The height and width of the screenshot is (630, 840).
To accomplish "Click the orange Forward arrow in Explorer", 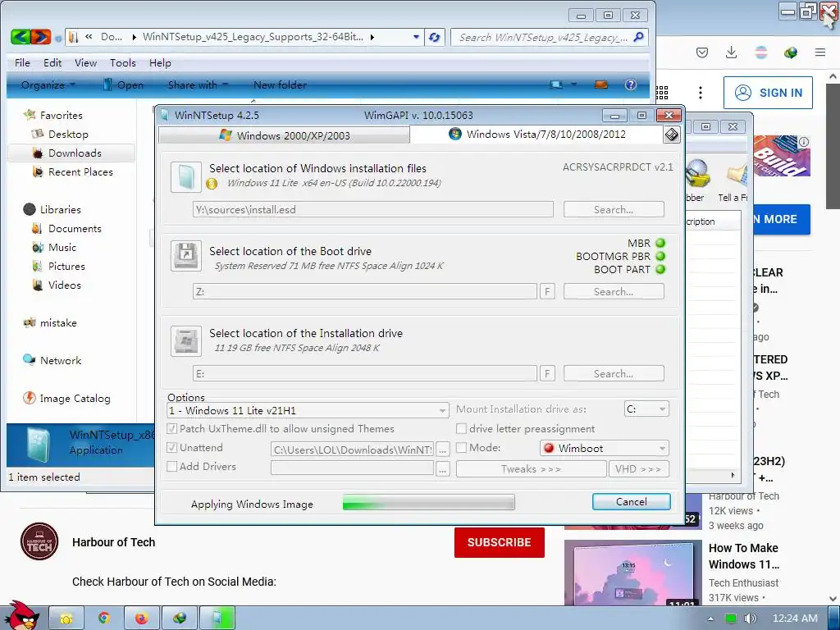I will coord(41,36).
